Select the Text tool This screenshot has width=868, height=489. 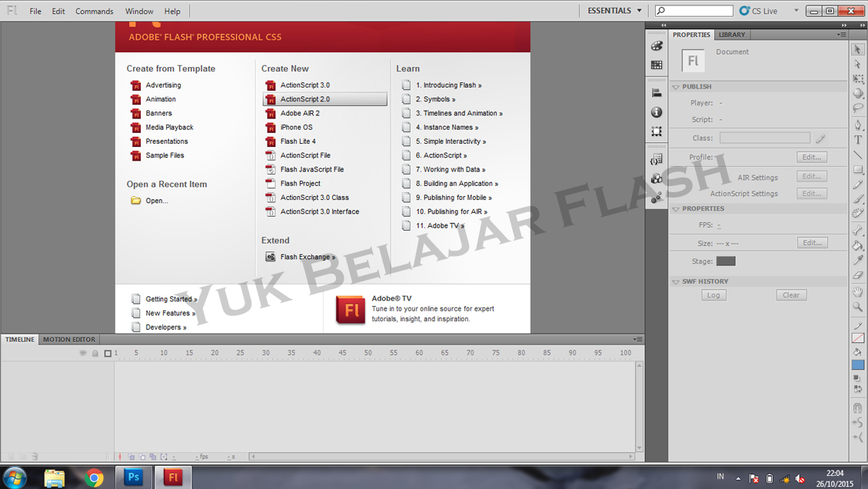(x=858, y=140)
